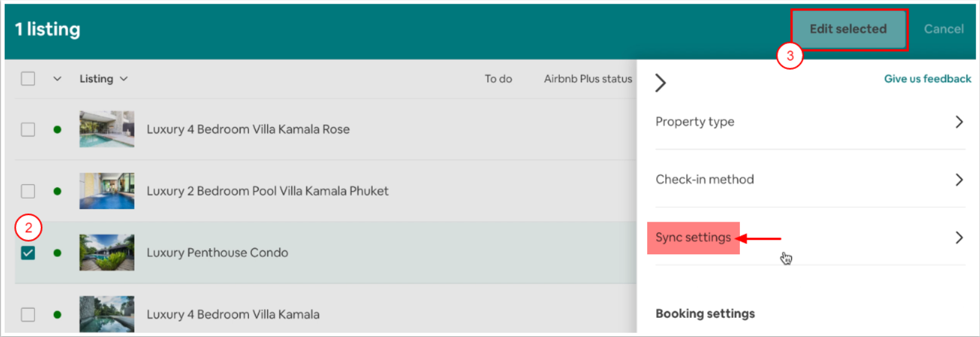The height and width of the screenshot is (337, 980).
Task: Uncheck the Luxury Penthouse Condo checkbox
Action: coord(28,253)
